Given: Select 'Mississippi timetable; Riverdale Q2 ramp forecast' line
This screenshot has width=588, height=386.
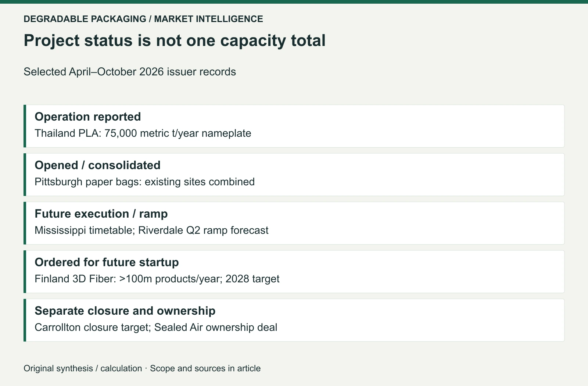Looking at the screenshot, I should (152, 230).
